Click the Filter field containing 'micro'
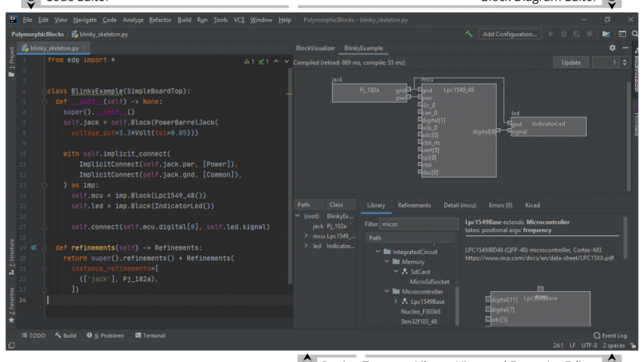 [x=419, y=224]
